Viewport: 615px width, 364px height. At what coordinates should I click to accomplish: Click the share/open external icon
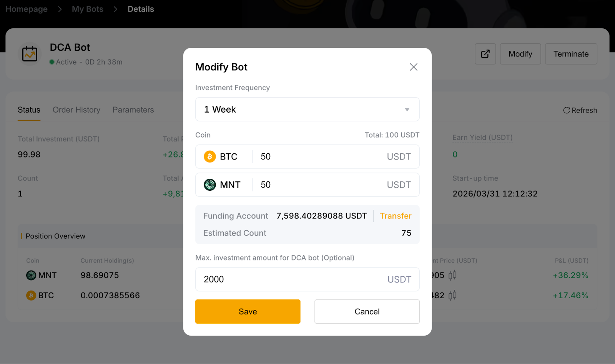485,54
